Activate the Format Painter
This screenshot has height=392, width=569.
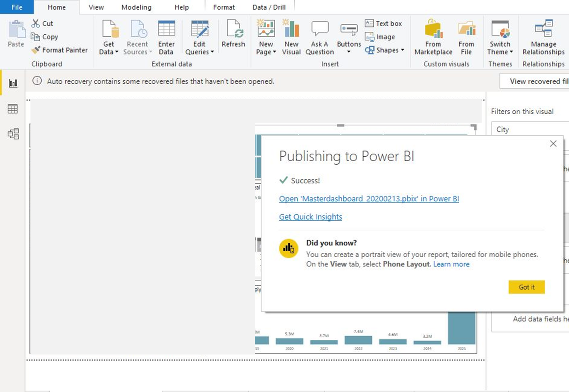coord(60,50)
